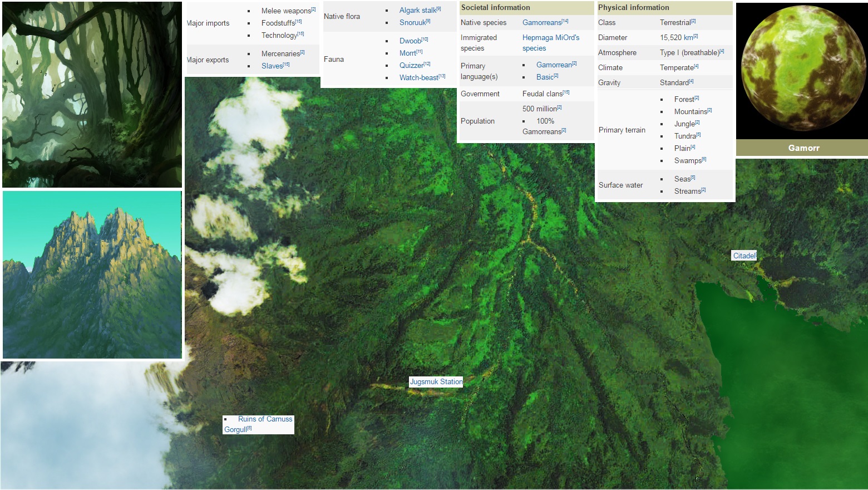Click the km unit link in Diameter

[x=688, y=38]
